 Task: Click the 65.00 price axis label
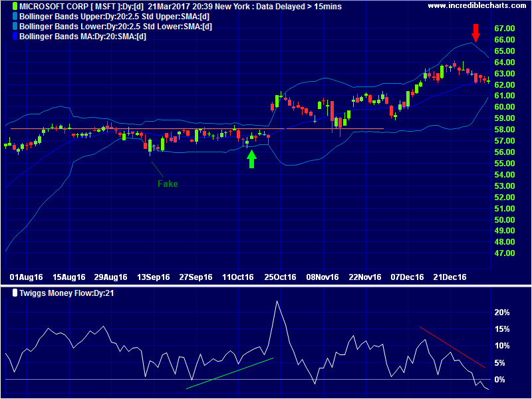[x=505, y=51]
